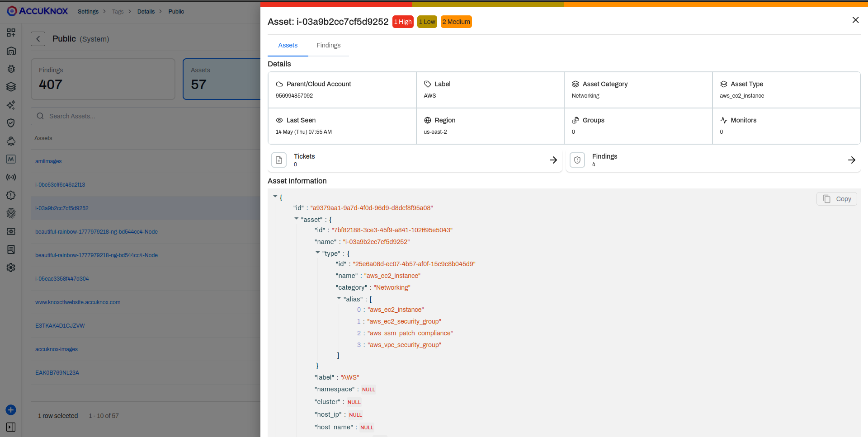Click the us-east-2 region value
868x437 pixels.
point(435,132)
